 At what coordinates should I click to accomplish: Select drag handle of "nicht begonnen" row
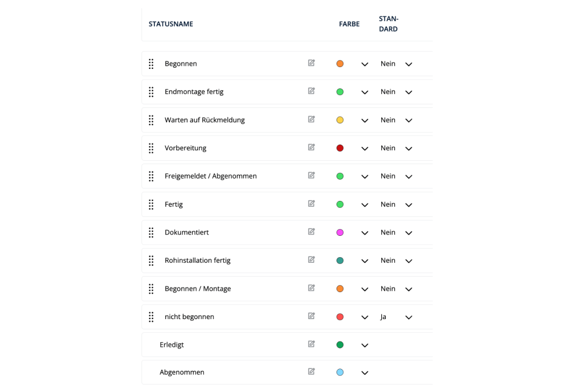click(151, 316)
